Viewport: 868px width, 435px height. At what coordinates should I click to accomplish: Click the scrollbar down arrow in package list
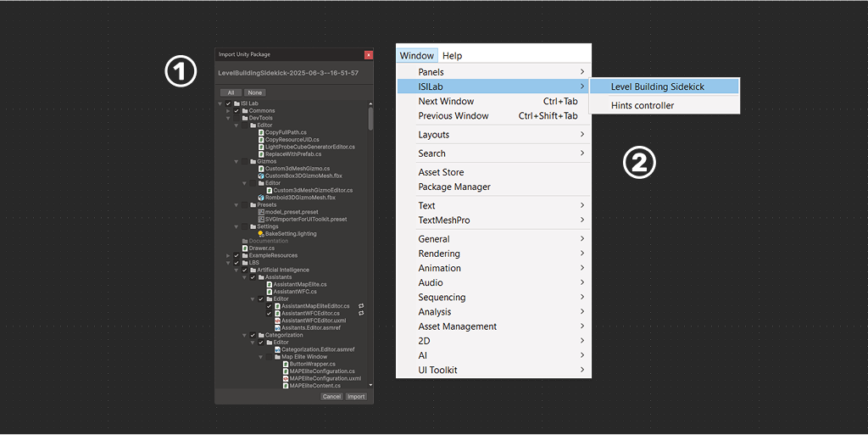[370, 385]
